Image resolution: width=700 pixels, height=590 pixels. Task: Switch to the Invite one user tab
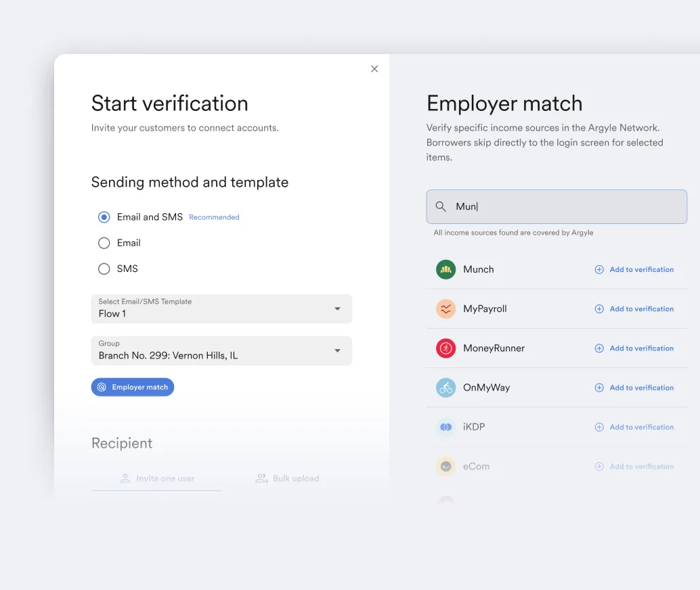pos(157,478)
